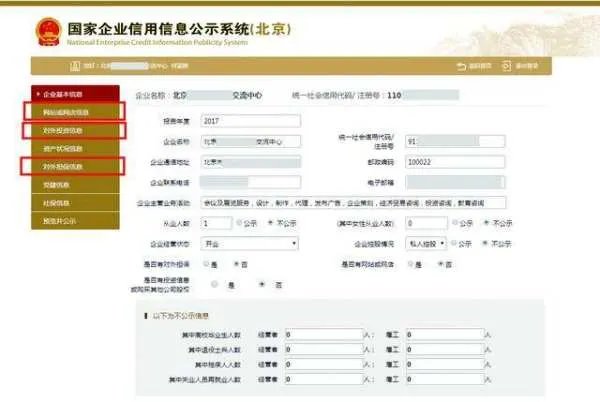Open 社保信息 in the sidebar

75,203
